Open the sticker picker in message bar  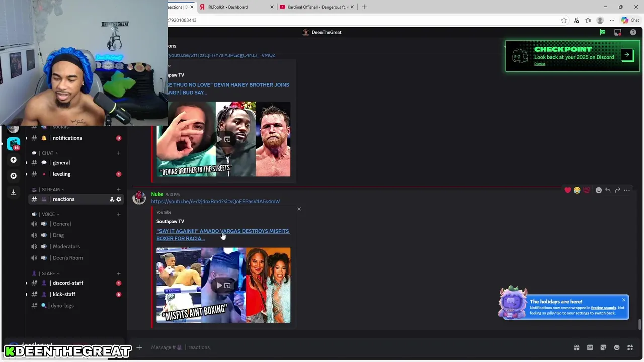pyautogui.click(x=603, y=347)
